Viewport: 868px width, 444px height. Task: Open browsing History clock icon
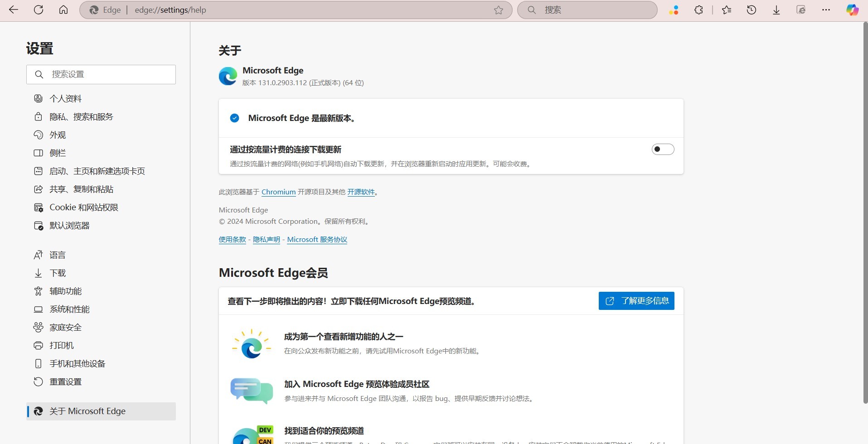click(x=752, y=10)
